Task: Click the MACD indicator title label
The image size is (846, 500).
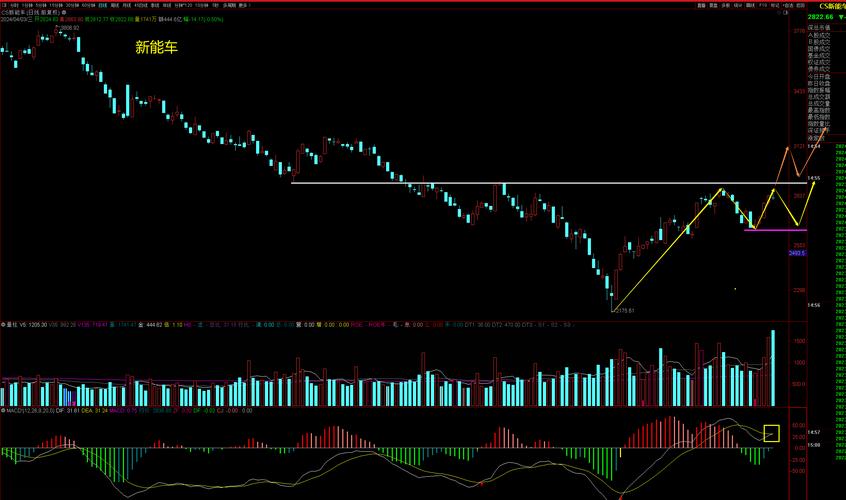Action: tap(13, 410)
